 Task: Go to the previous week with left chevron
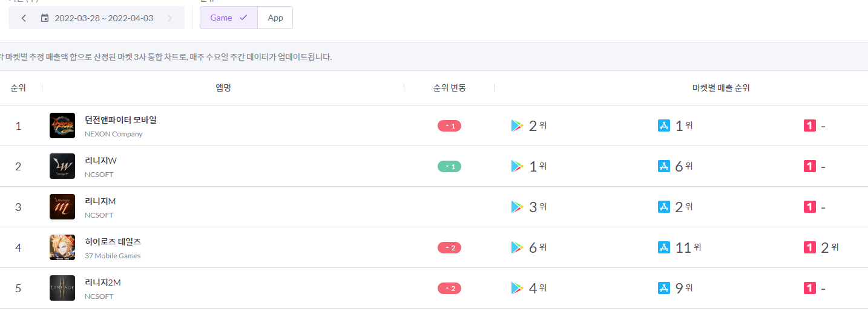[x=24, y=18]
